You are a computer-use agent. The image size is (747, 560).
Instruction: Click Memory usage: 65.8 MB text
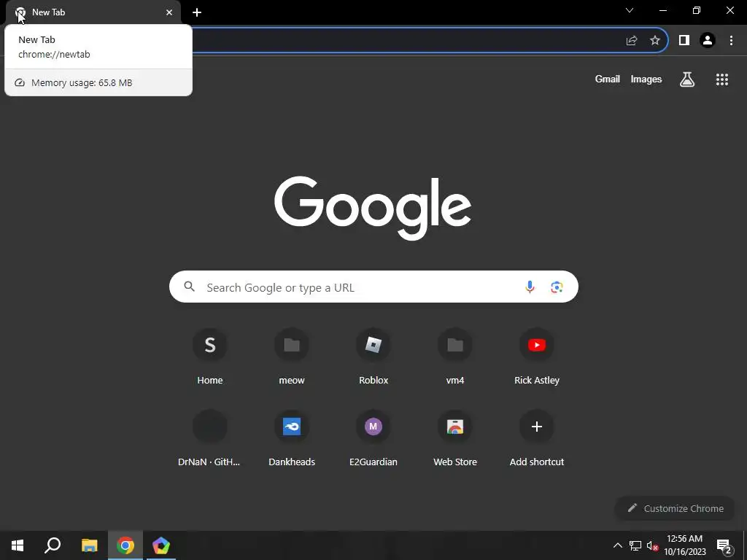point(82,83)
